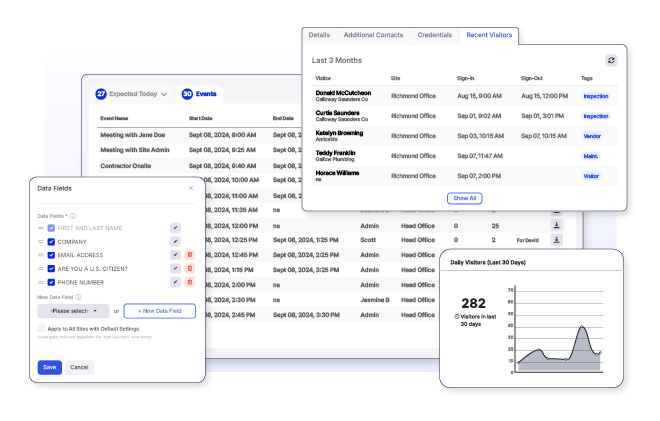This screenshot has height=421, width=660.
Task: Edit the EMAIL ADDRESS data field
Action: point(176,255)
